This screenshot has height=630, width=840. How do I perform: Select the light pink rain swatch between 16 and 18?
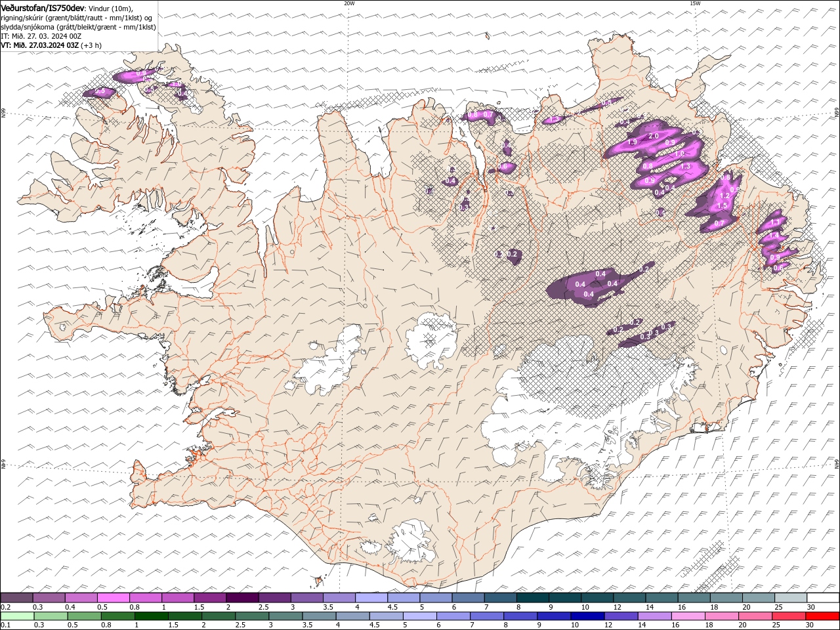(x=687, y=616)
